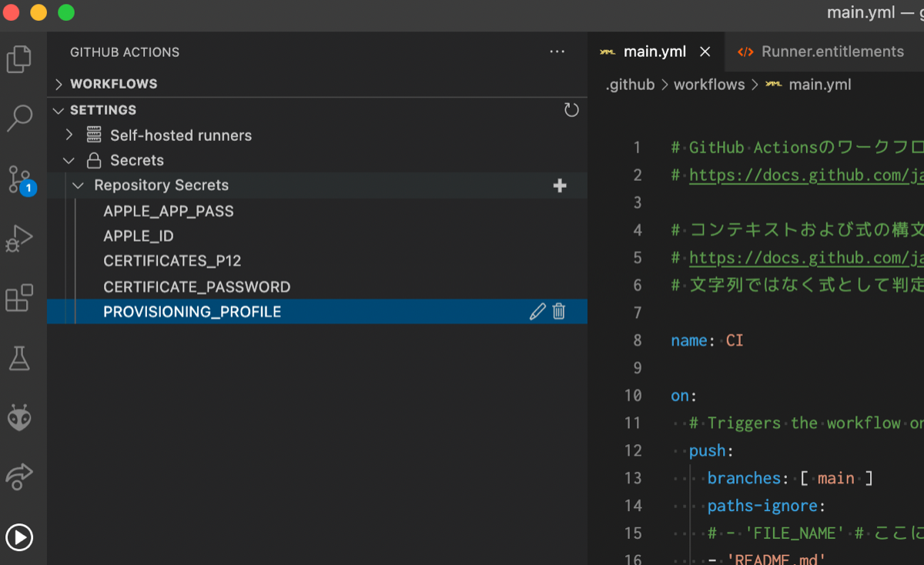The height and width of the screenshot is (565, 924).
Task: Click the .github breadcrumb segment
Action: pos(630,85)
